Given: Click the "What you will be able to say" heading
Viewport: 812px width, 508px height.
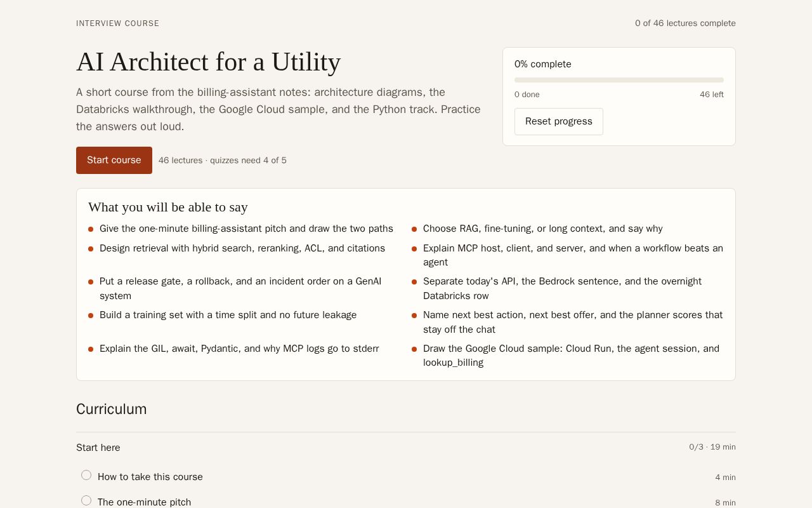Looking at the screenshot, I should tap(168, 207).
